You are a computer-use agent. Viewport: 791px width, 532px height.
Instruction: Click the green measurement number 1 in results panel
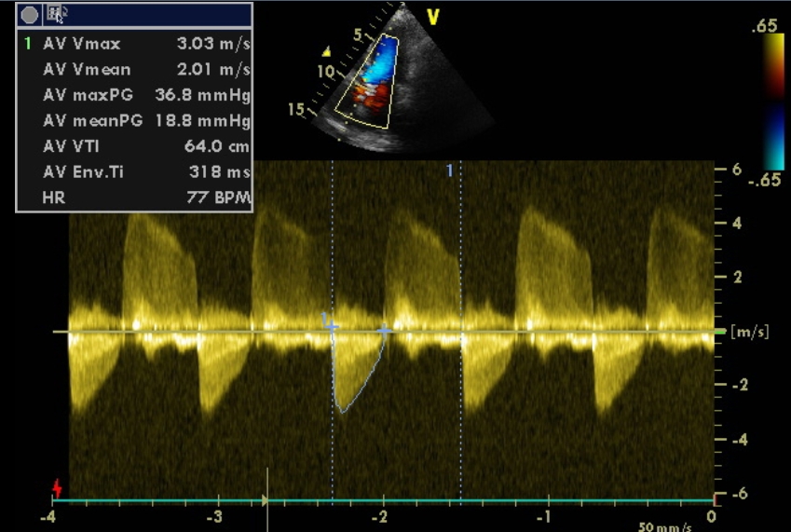click(28, 44)
